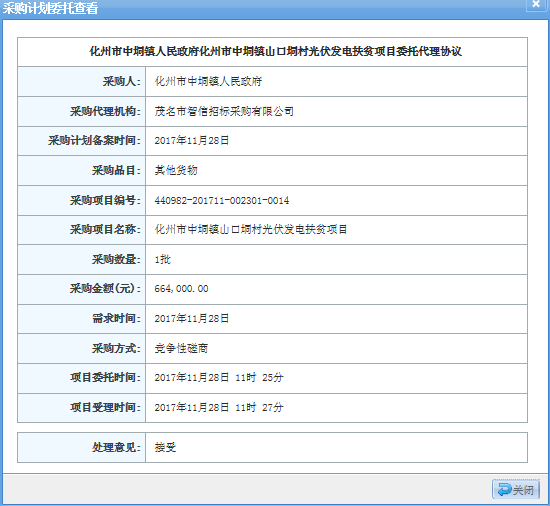Image resolution: width=550 pixels, height=506 pixels.
Task: Click the agency name 茂名市智信招标采购有限公司
Action: (224, 112)
